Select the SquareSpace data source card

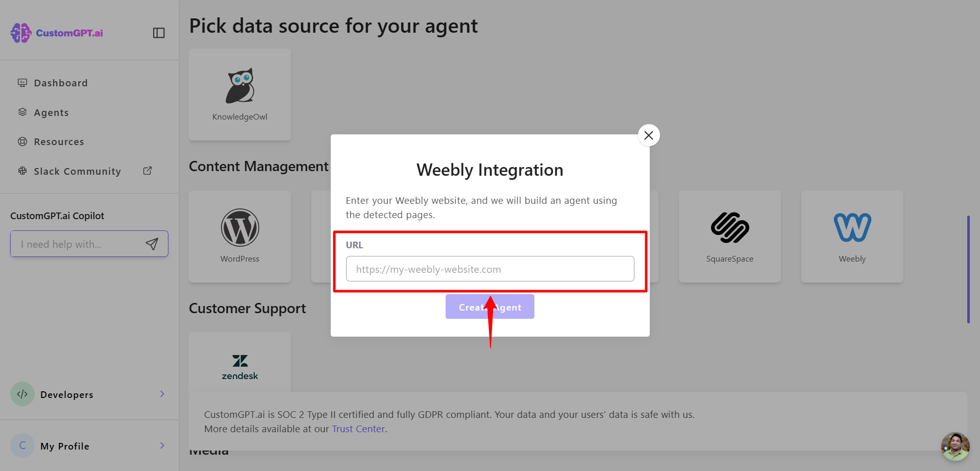[x=730, y=237]
